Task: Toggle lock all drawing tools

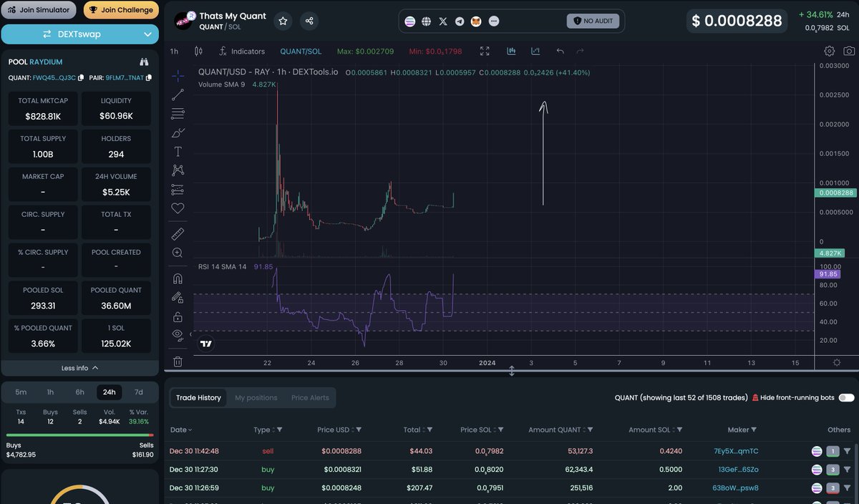Action: (x=178, y=316)
